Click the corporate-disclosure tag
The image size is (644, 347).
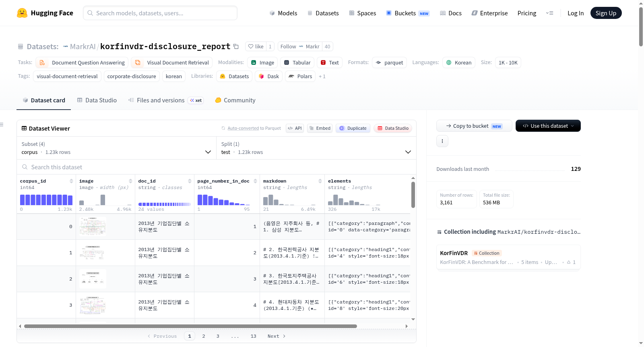pos(132,77)
